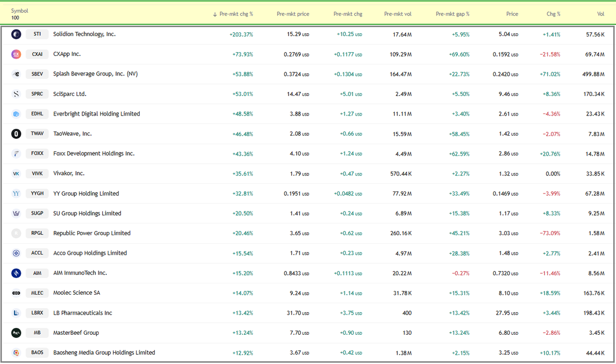This screenshot has height=364, width=616.
Task: Click the +203.37% pre-market change value
Action: coord(241,34)
